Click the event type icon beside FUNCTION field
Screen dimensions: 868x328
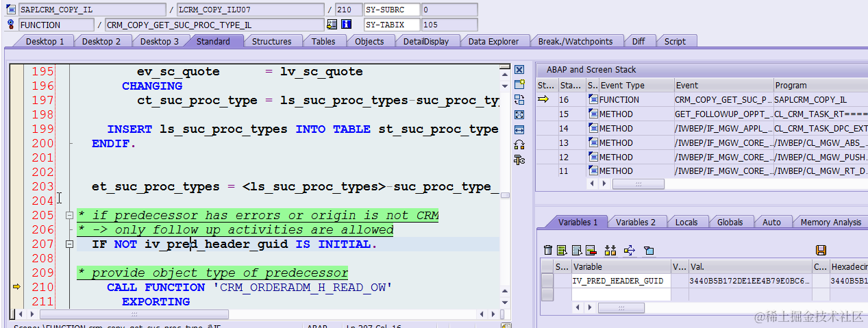click(11, 25)
